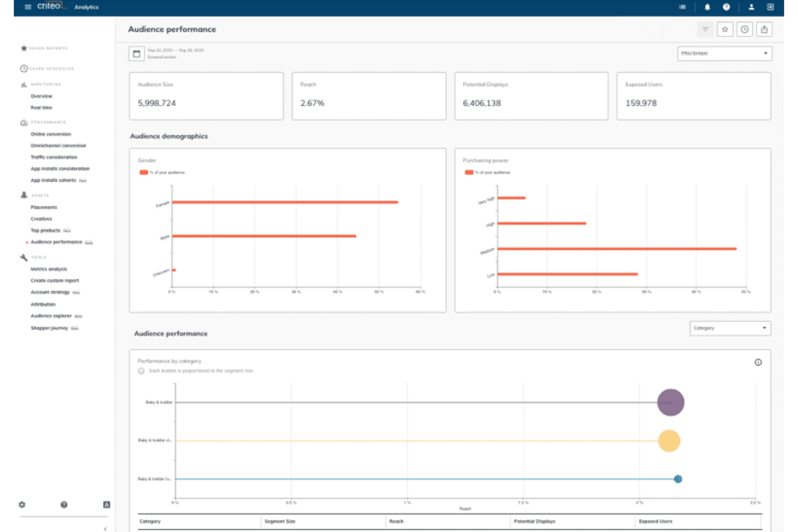The width and height of the screenshot is (798, 532).
Task: Click the small blue bubble in category chart
Action: pyautogui.click(x=678, y=479)
